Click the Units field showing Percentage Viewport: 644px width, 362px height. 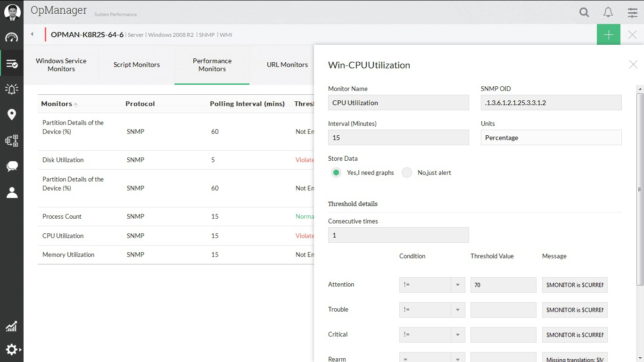pyautogui.click(x=551, y=138)
